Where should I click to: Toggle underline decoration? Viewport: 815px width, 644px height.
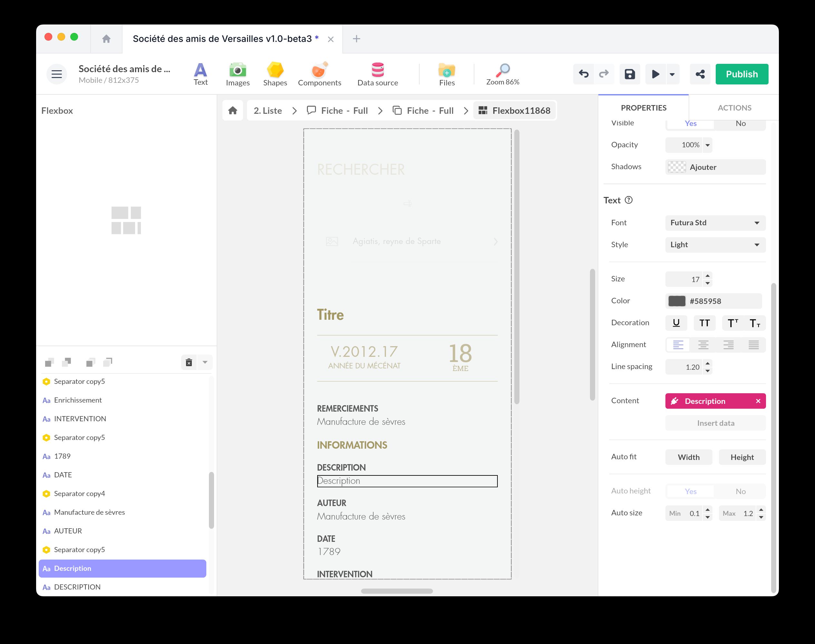pyautogui.click(x=676, y=323)
